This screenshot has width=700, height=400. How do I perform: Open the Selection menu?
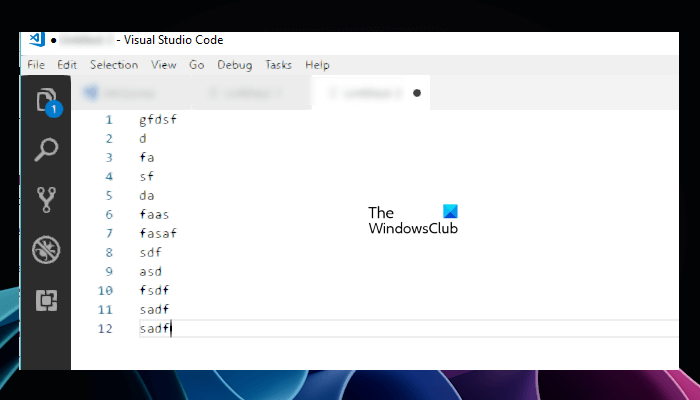pos(114,65)
